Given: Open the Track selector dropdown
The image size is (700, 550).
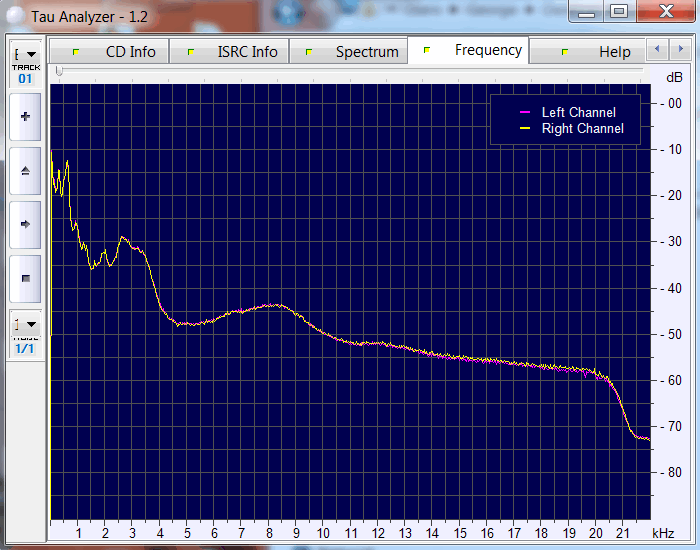Looking at the screenshot, I should click(x=26, y=54).
